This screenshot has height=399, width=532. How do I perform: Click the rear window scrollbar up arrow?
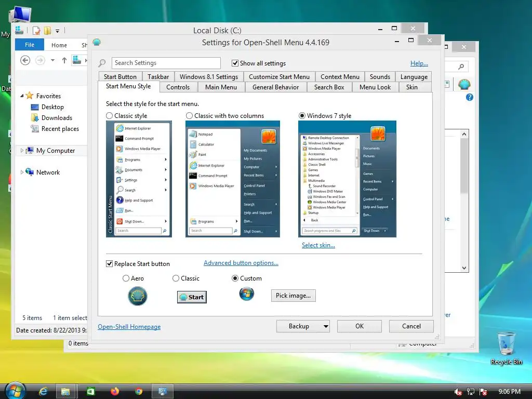pyautogui.click(x=464, y=134)
